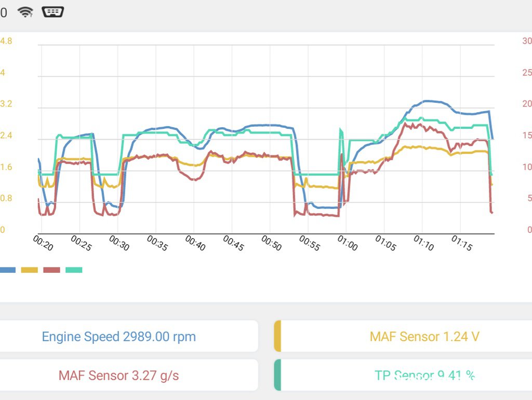Select the MAF Sensor 3.27 g/s card
The width and height of the screenshot is (532, 400).
(129, 375)
